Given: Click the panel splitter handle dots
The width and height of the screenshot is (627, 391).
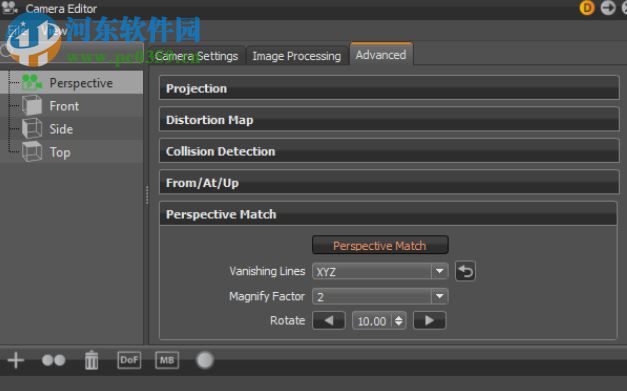Looking at the screenshot, I should pyautogui.click(x=147, y=195).
